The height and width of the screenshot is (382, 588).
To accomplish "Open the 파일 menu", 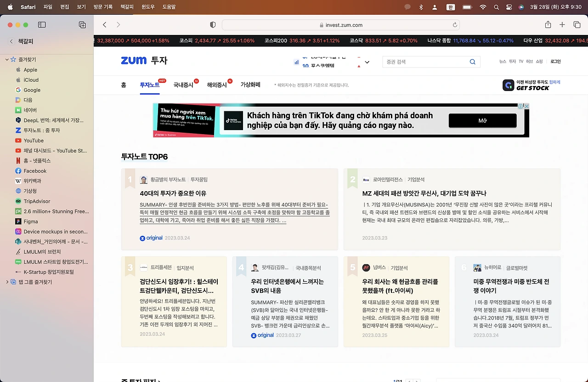I will [48, 7].
